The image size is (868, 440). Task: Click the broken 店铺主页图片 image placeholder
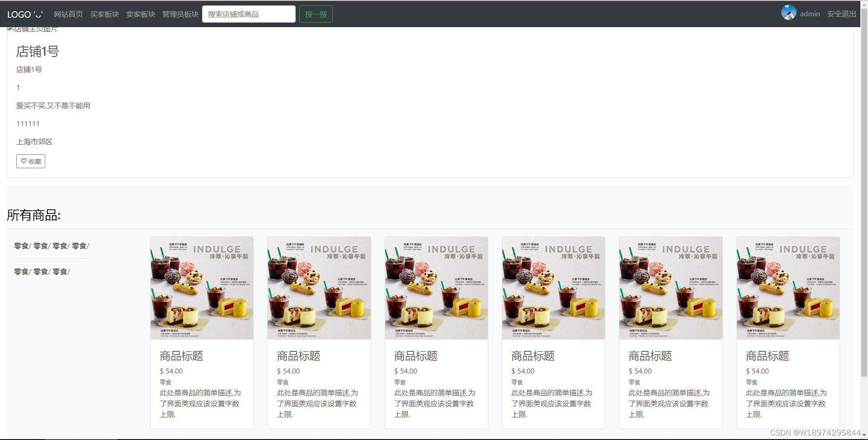tap(33, 29)
